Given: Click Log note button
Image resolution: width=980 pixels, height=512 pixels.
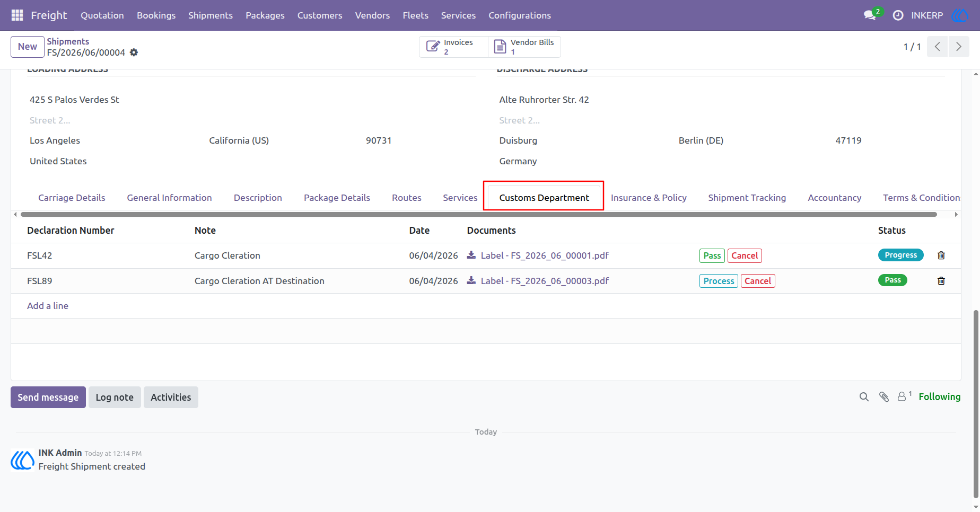Looking at the screenshot, I should 115,397.
